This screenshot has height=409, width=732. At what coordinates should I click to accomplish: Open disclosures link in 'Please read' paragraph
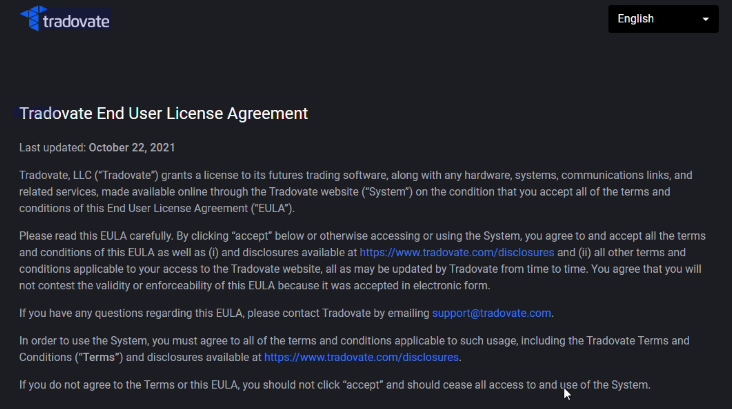coord(457,253)
